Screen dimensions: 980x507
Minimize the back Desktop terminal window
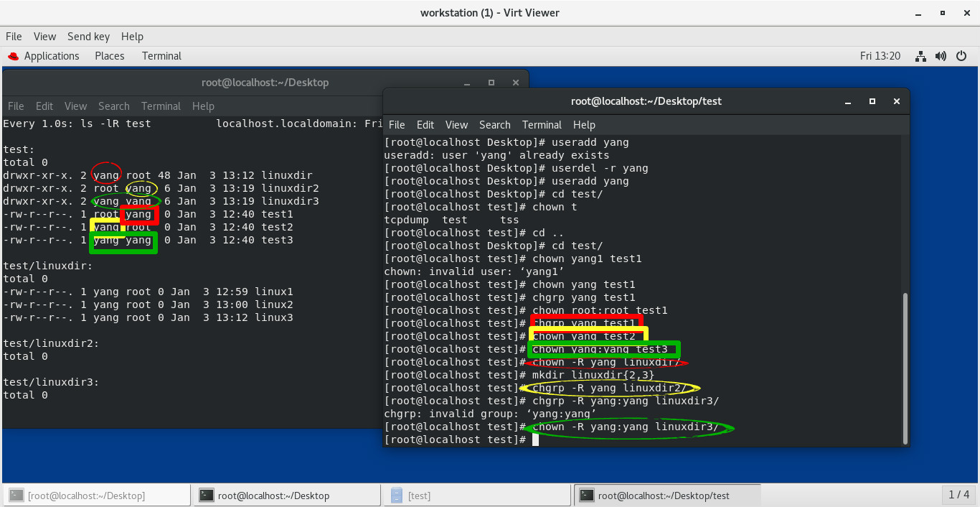click(468, 83)
